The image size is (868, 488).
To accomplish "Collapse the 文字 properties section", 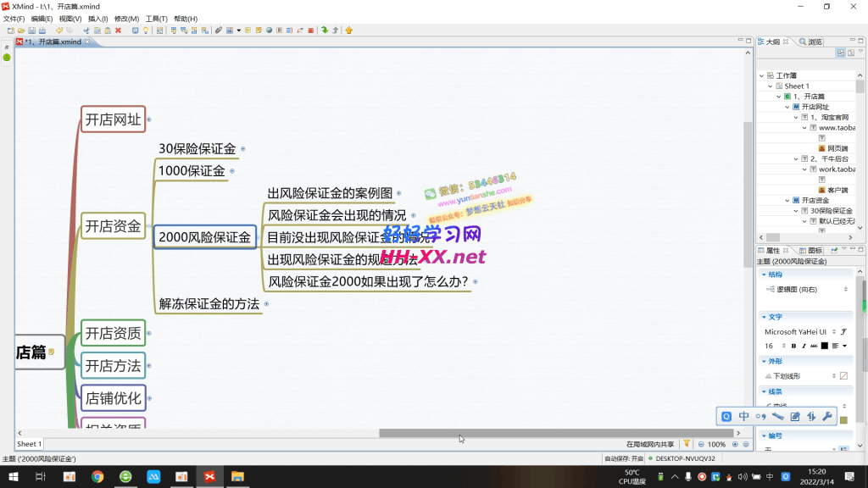I will coord(764,317).
